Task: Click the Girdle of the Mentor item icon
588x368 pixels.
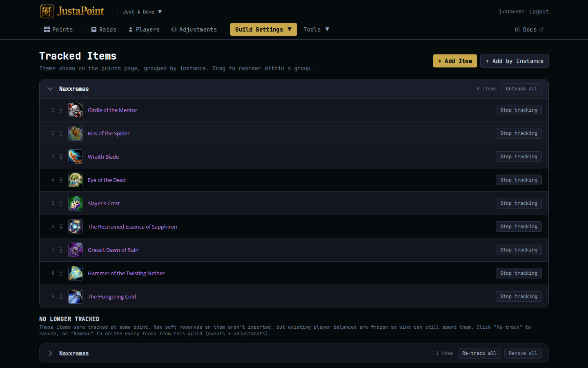Action: coord(76,110)
